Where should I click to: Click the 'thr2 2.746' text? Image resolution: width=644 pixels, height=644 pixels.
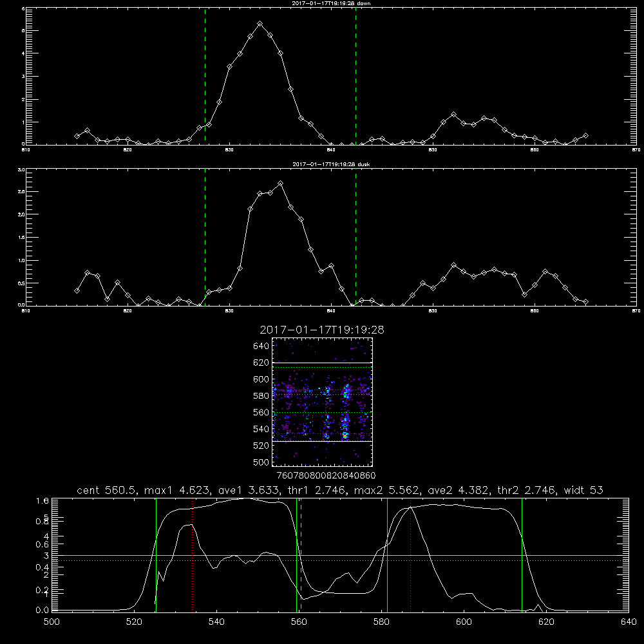pos(527,490)
